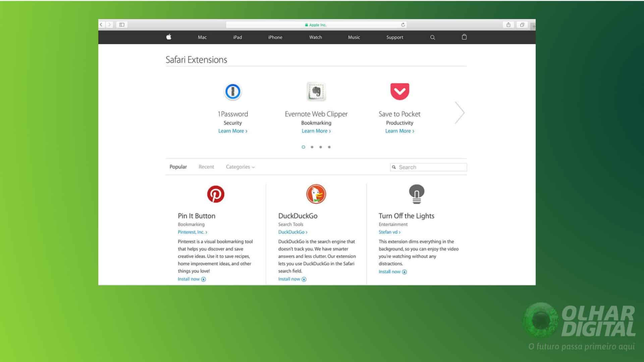Focus the extensions Search field

click(429, 167)
